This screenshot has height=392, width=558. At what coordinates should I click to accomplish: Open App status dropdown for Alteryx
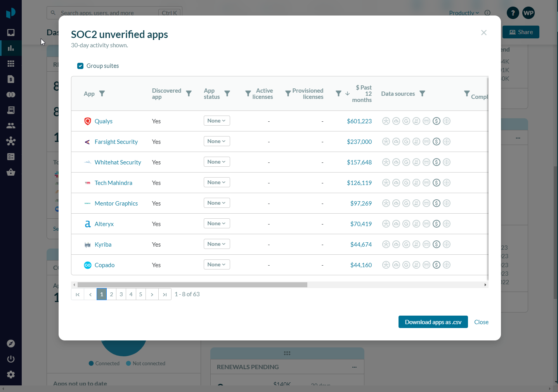tap(217, 223)
